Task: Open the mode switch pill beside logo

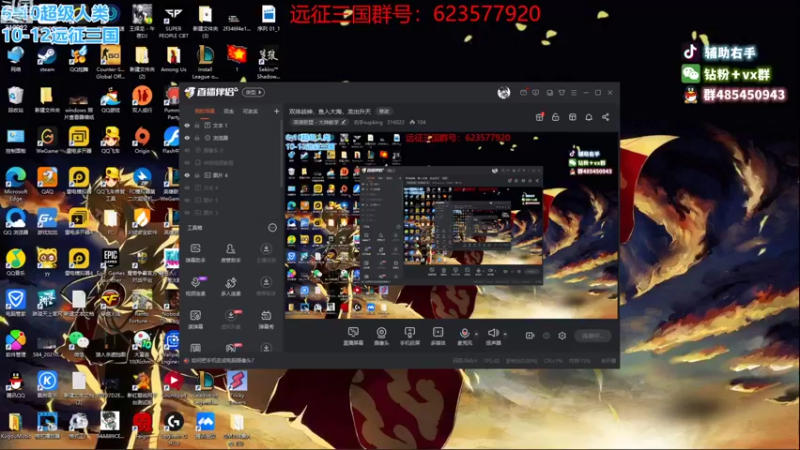Action: point(254,92)
